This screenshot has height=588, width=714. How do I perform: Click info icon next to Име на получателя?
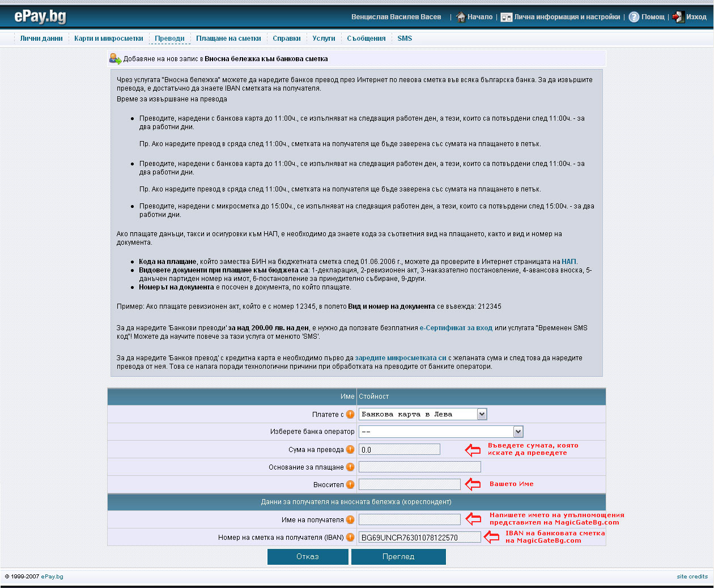tap(350, 519)
